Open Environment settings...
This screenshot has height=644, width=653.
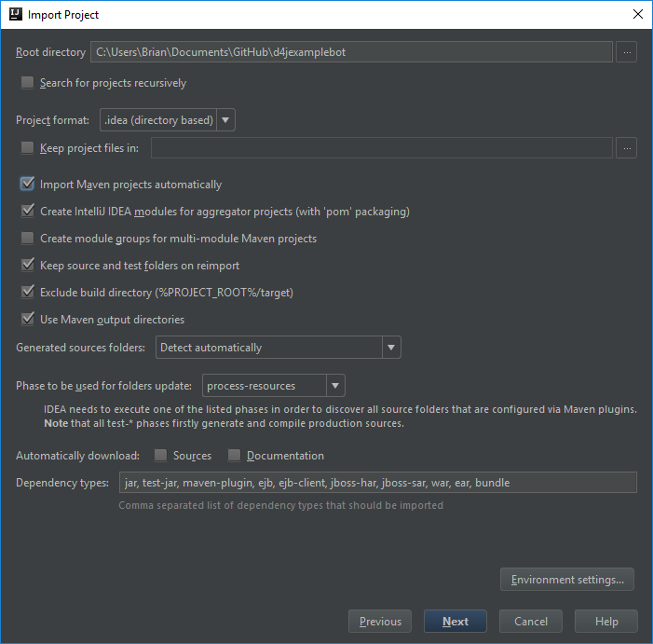pyautogui.click(x=567, y=580)
